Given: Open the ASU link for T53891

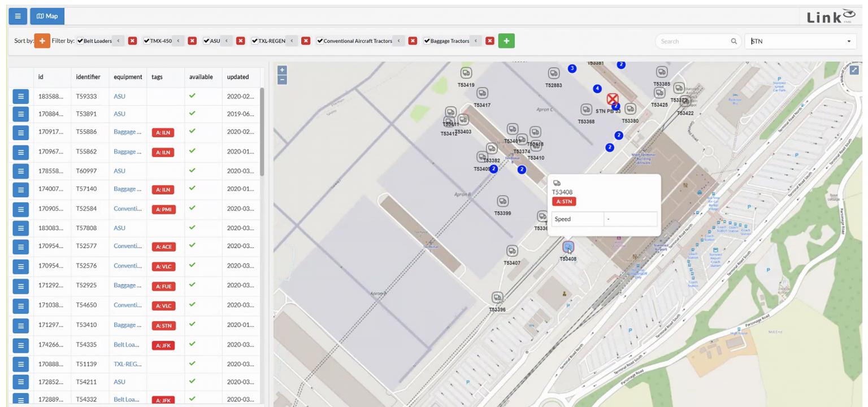Looking at the screenshot, I should tap(119, 114).
